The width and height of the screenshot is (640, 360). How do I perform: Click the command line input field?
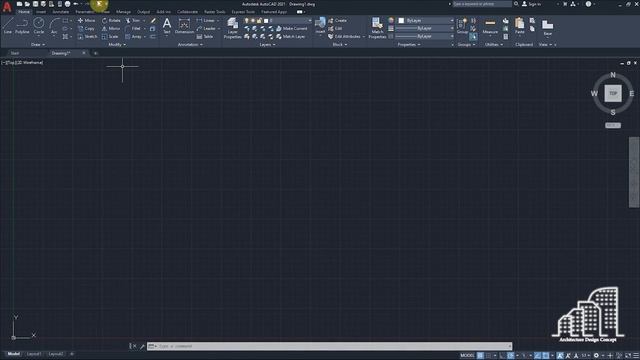[x=329, y=346]
